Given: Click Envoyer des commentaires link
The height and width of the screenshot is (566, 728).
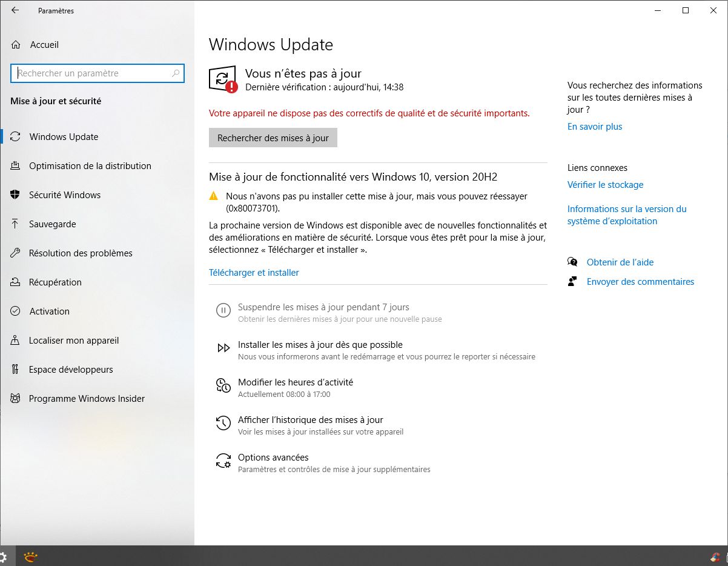Looking at the screenshot, I should [640, 282].
